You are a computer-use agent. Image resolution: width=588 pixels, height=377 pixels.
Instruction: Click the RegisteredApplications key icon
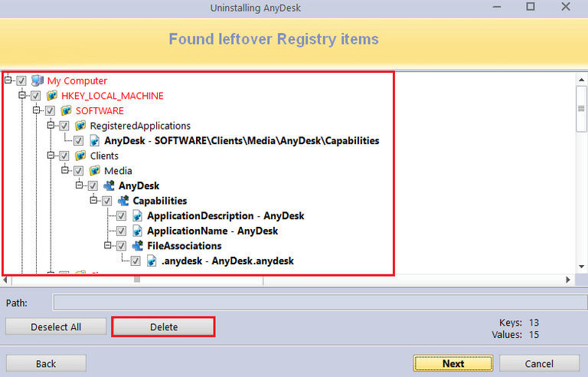(x=80, y=126)
